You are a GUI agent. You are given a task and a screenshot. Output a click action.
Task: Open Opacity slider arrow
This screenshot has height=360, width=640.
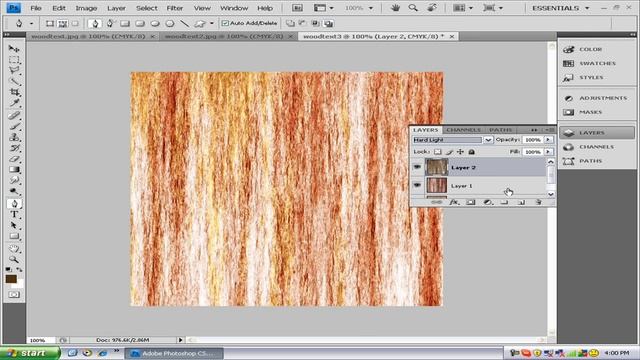pos(548,140)
